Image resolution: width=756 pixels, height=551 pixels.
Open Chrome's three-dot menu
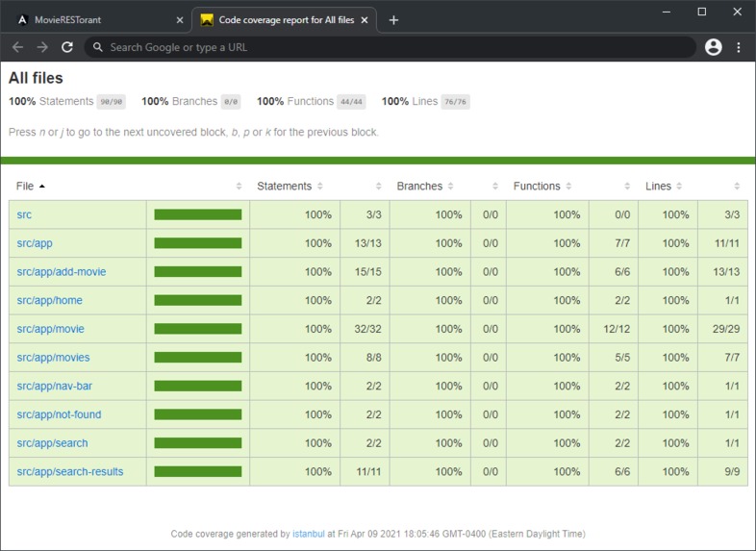coord(738,47)
